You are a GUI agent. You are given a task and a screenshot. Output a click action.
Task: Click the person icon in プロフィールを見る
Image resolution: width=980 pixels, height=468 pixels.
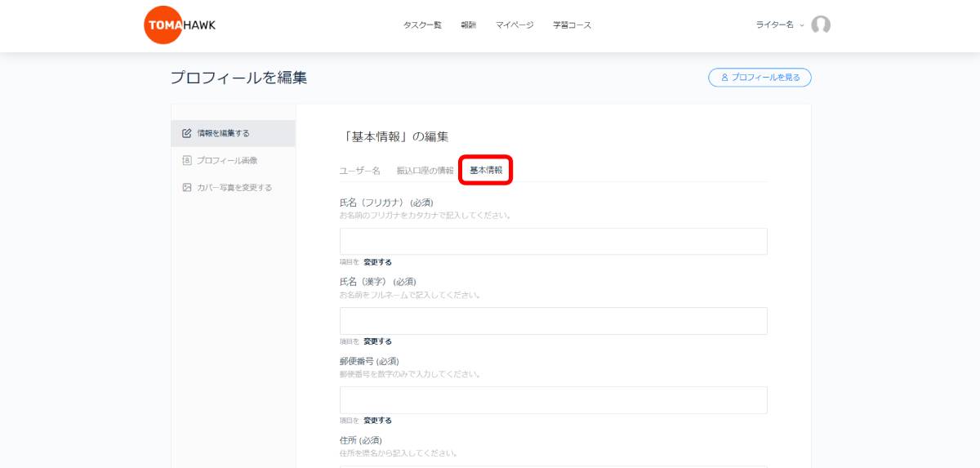pyautogui.click(x=724, y=78)
